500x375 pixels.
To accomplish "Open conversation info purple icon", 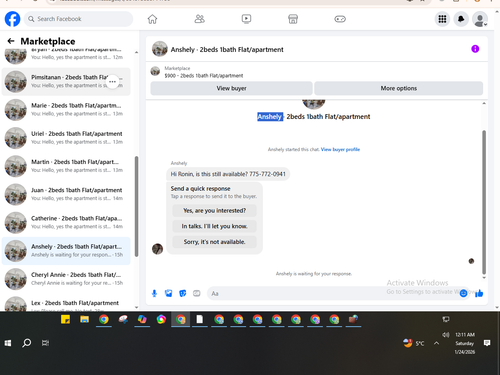I will (x=475, y=49).
